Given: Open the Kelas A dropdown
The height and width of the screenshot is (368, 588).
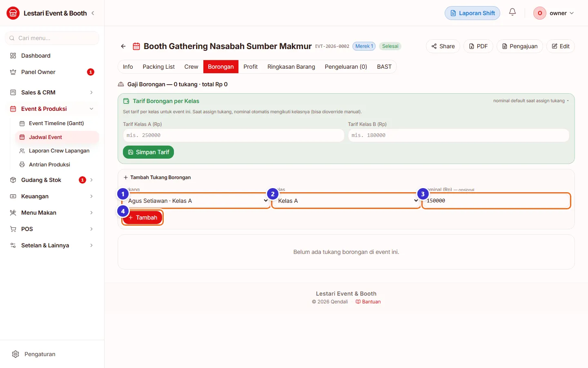Looking at the screenshot, I should [346, 201].
